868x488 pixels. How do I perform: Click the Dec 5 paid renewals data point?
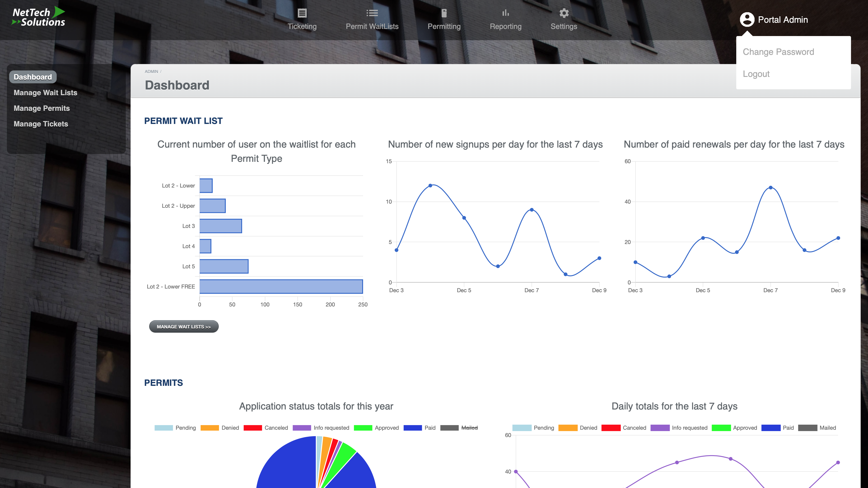tap(703, 238)
